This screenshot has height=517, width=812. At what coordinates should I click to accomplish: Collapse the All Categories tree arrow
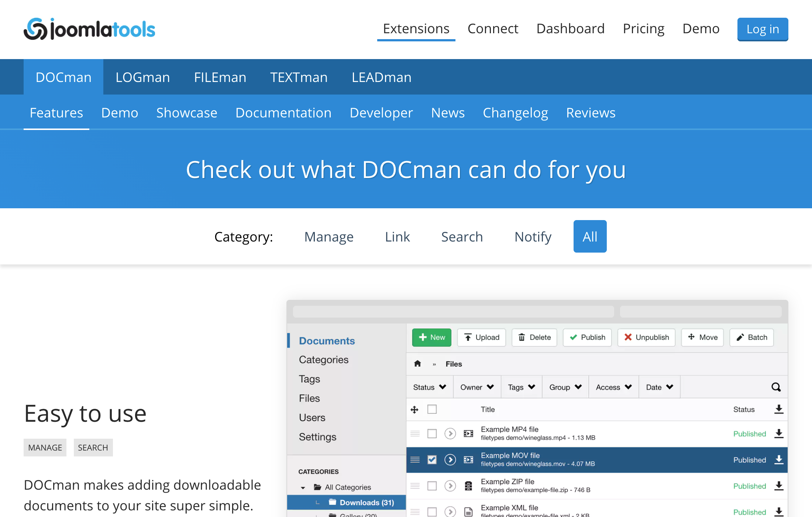303,488
